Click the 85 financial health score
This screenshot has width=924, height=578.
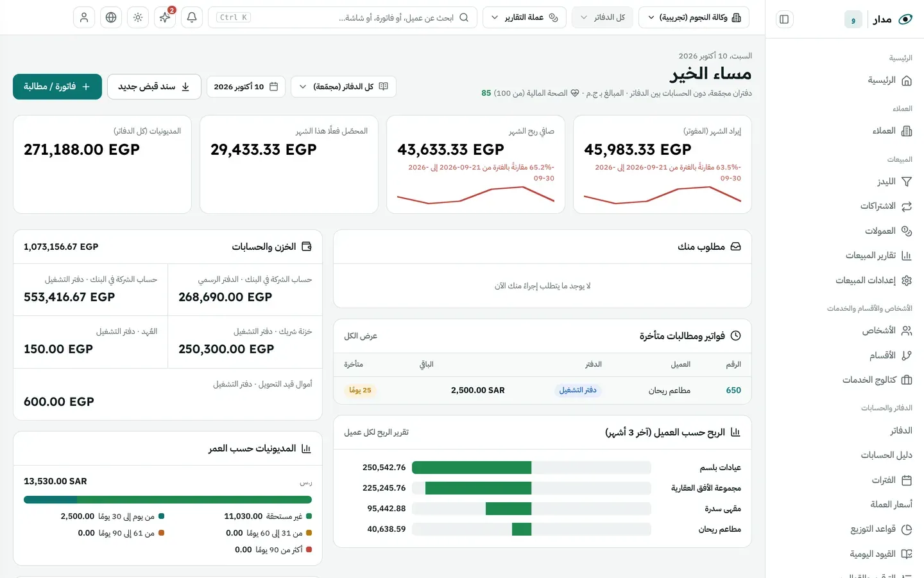tap(486, 93)
